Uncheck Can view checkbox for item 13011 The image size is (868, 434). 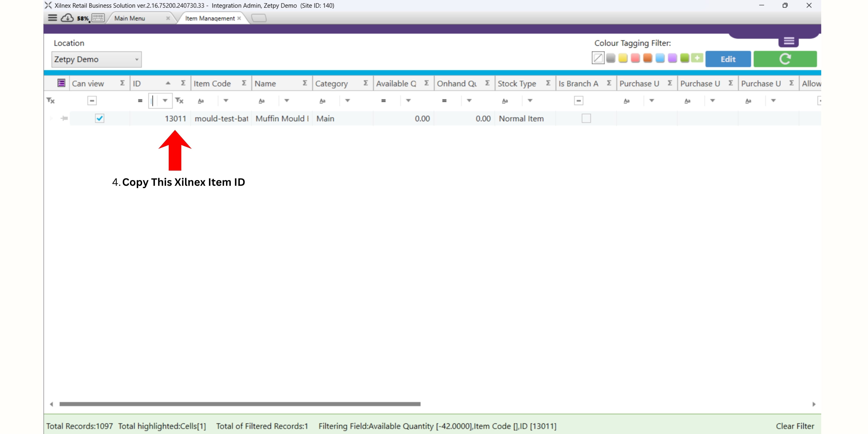[99, 118]
